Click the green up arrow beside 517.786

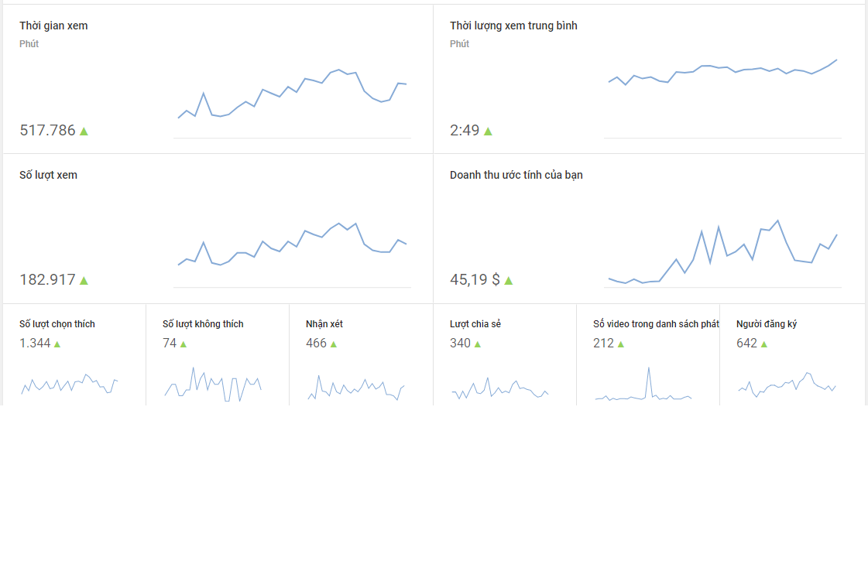[84, 132]
